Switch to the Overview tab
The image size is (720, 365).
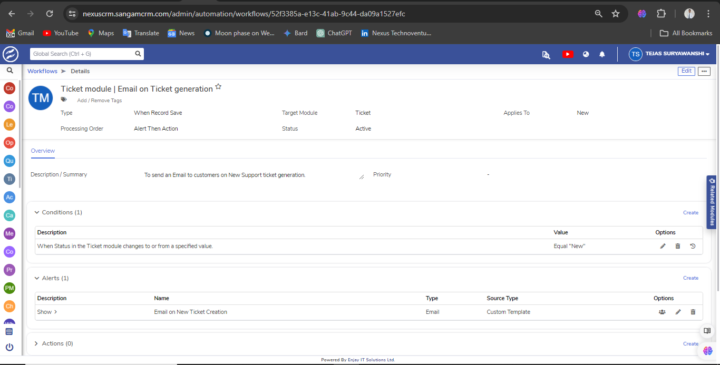[x=43, y=151]
